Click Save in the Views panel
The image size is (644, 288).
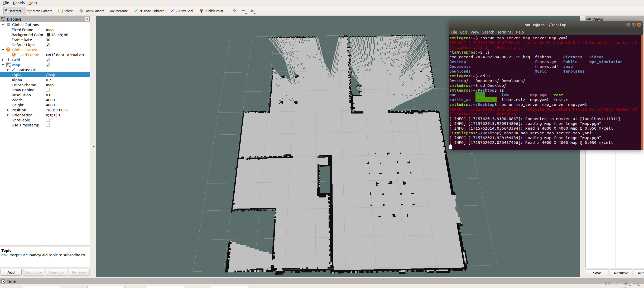[597, 273]
